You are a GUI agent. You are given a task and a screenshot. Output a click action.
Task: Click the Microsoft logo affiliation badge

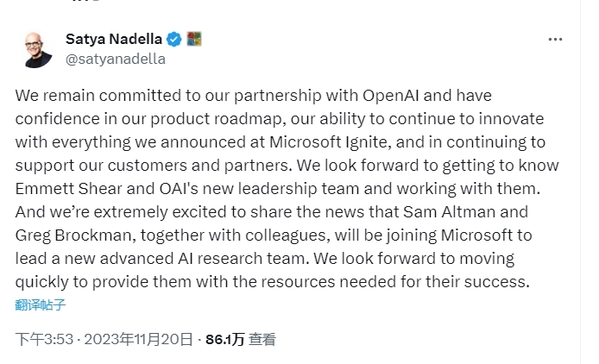[x=194, y=39]
